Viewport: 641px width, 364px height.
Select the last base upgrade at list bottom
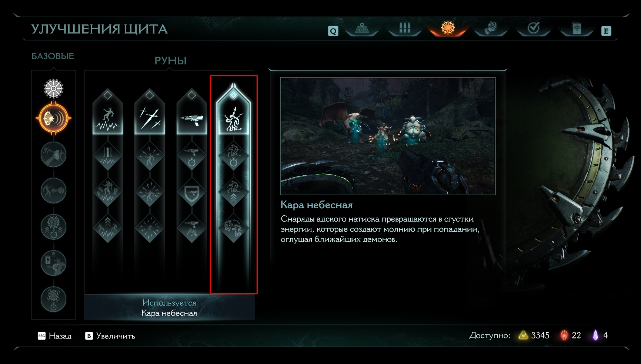(54, 299)
